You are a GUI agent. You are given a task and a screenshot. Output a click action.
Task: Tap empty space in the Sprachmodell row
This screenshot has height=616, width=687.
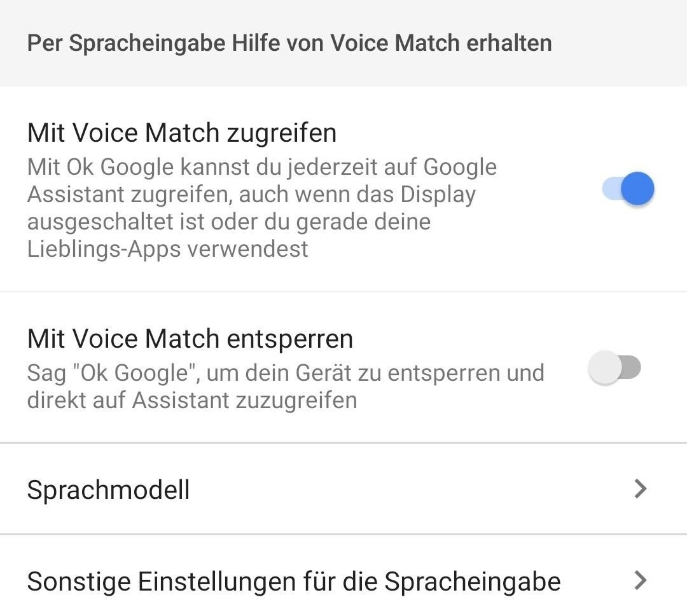[x=394, y=489]
